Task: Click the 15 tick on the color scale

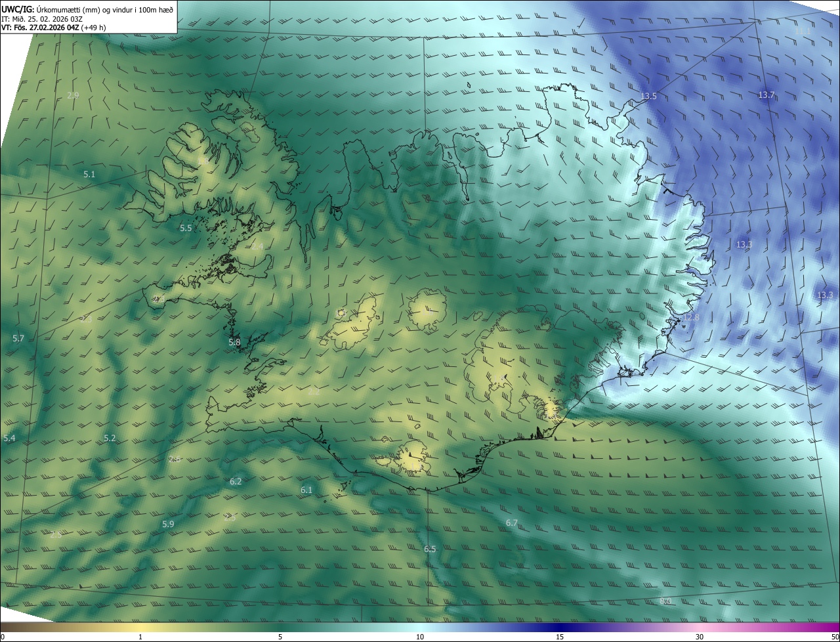Action: (560, 637)
